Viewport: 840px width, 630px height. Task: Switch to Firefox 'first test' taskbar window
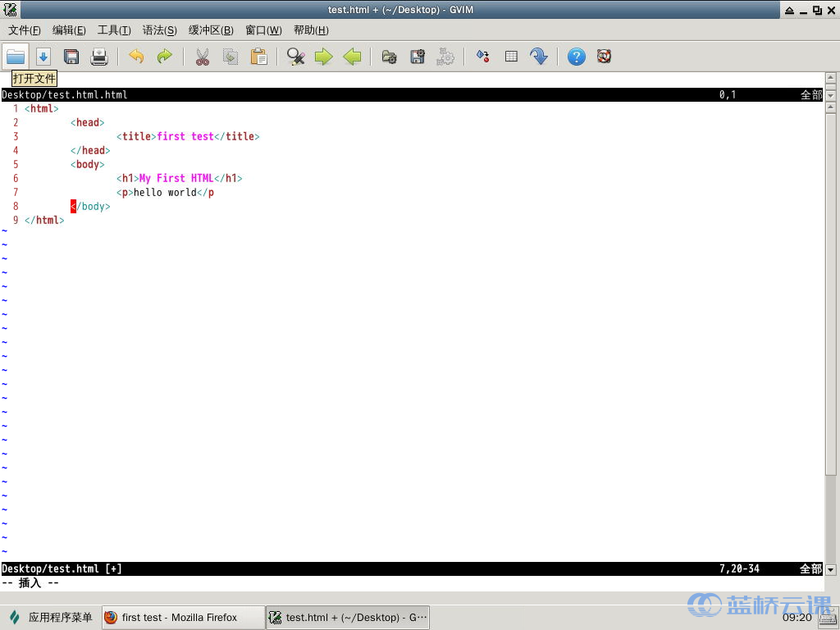182,618
